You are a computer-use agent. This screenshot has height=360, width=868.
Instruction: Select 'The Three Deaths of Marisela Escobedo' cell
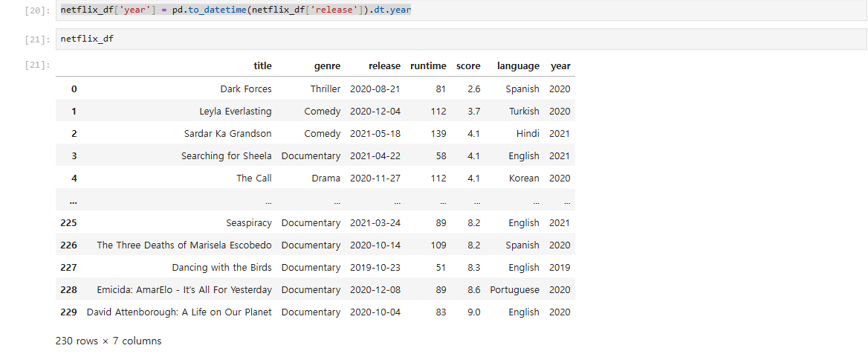coord(184,245)
